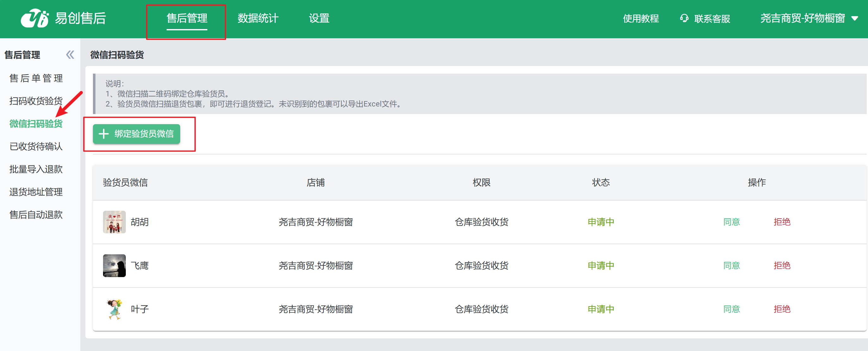Approve 胡胡's request with 同意

pos(731,222)
